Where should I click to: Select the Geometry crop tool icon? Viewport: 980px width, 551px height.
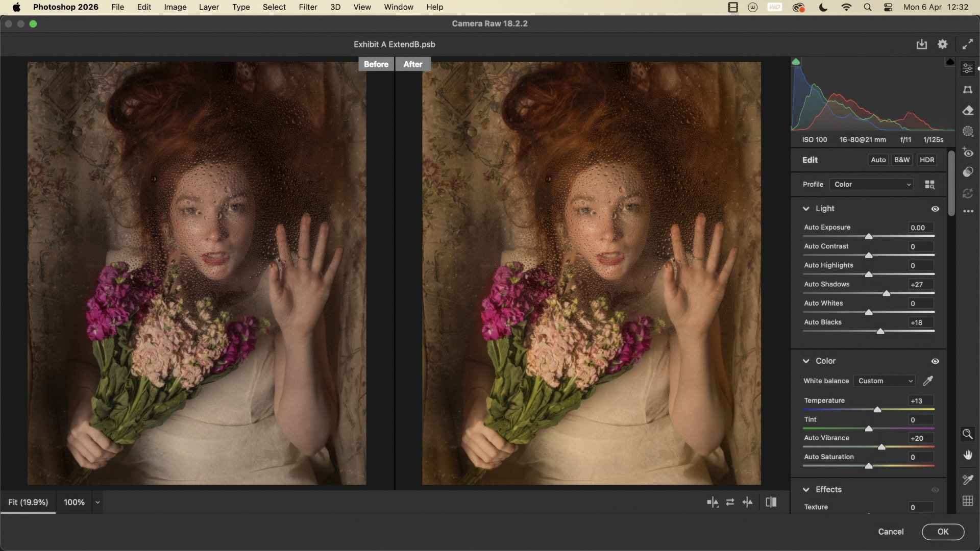coord(968,90)
